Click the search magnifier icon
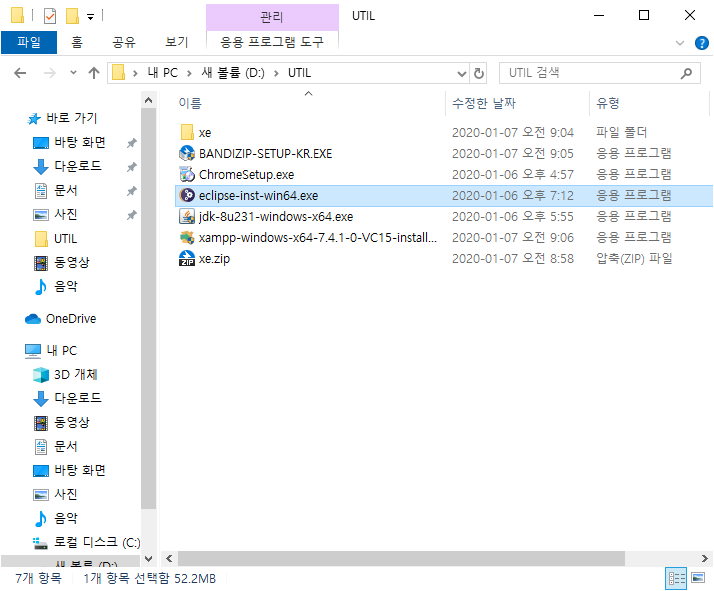The width and height of the screenshot is (714, 591). tap(686, 73)
